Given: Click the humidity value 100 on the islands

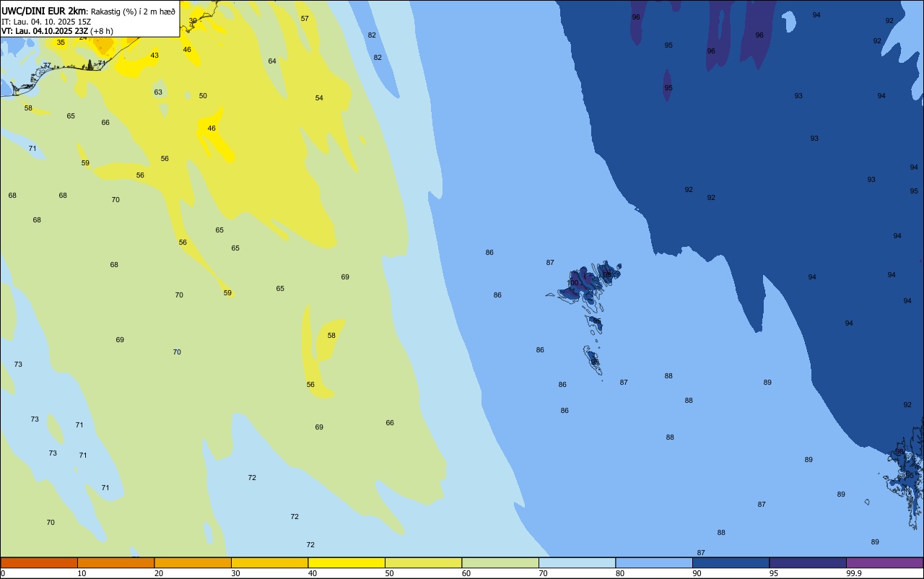Looking at the screenshot, I should tap(572, 283).
